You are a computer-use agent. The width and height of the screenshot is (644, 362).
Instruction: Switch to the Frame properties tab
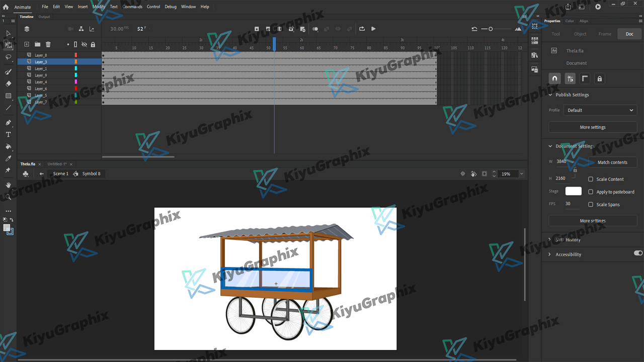(x=605, y=34)
